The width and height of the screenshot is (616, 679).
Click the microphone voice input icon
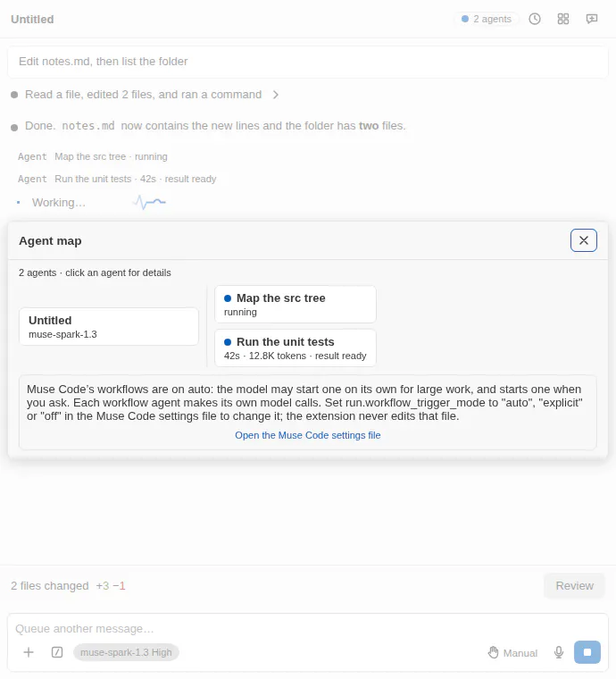tap(559, 652)
